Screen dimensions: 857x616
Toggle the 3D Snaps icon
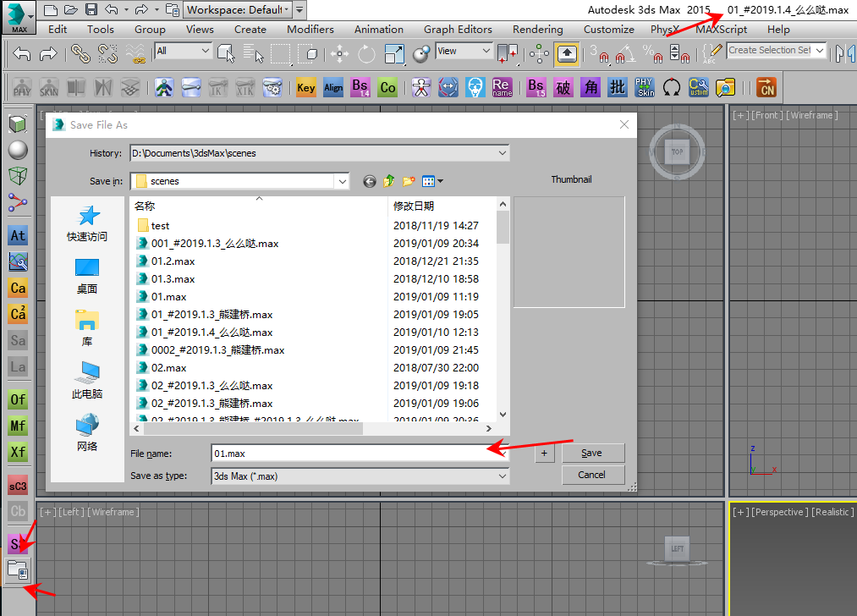pos(599,53)
